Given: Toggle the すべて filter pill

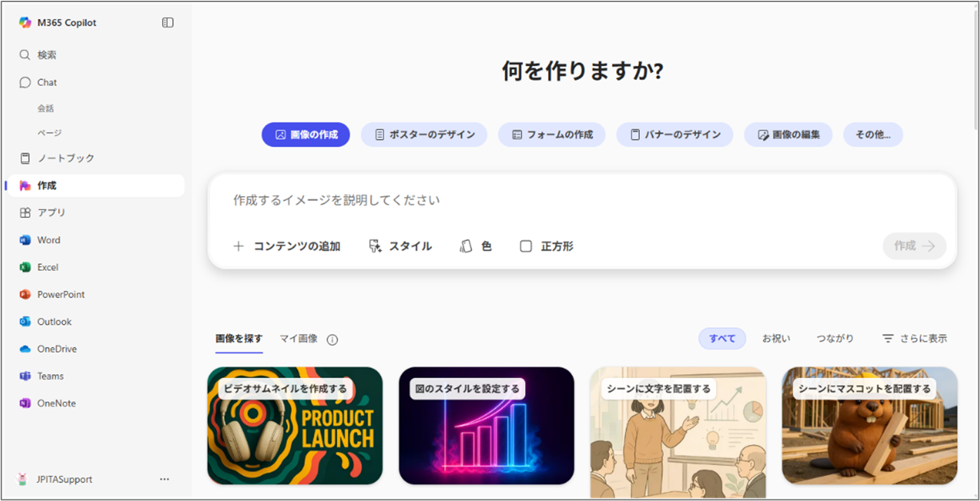Looking at the screenshot, I should coord(722,338).
